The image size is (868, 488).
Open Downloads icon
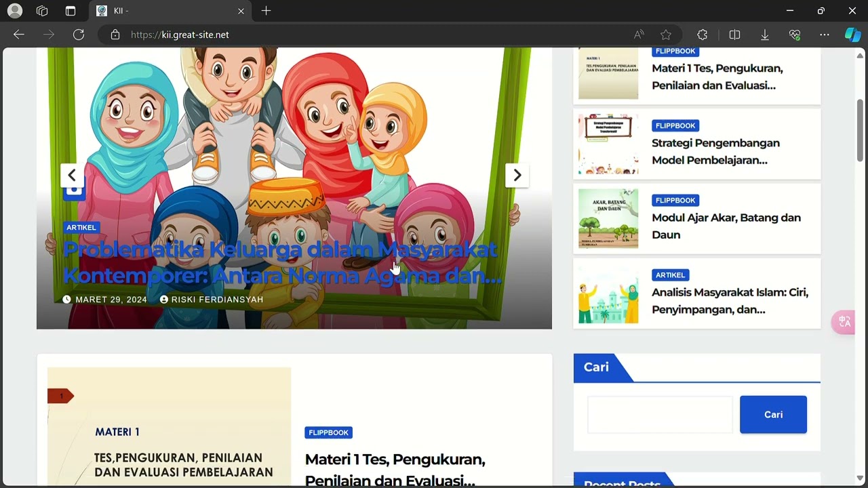[765, 35]
